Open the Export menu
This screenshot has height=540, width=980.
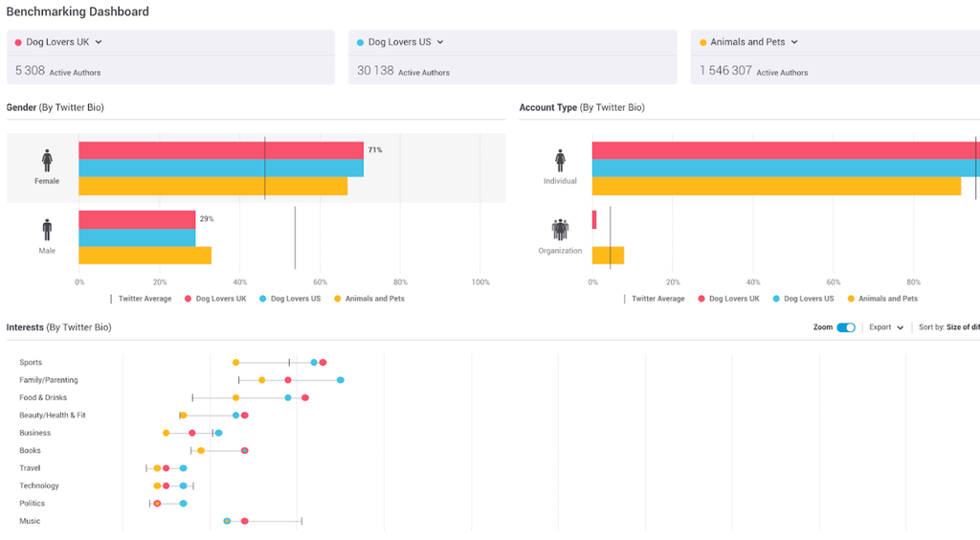pyautogui.click(x=886, y=327)
